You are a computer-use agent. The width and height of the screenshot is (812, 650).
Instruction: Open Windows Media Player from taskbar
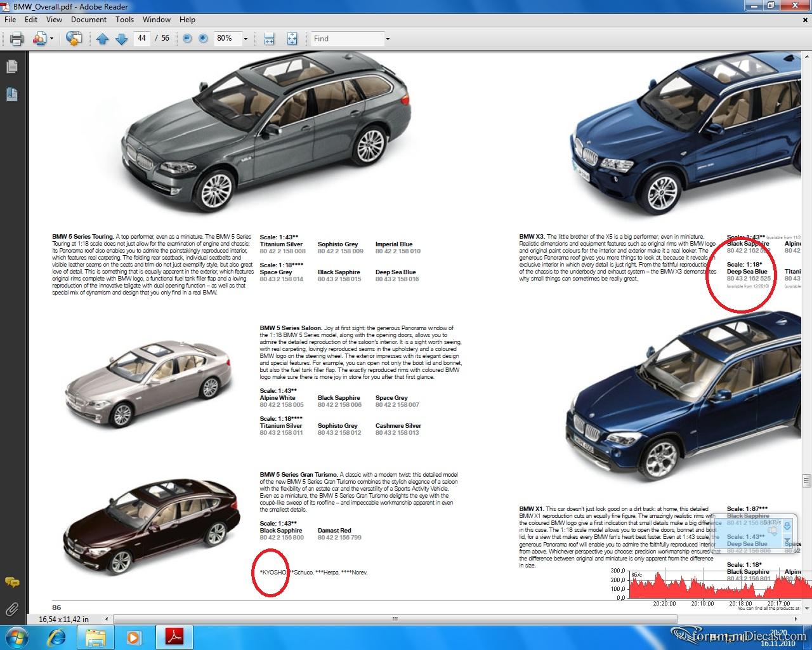coord(133,637)
